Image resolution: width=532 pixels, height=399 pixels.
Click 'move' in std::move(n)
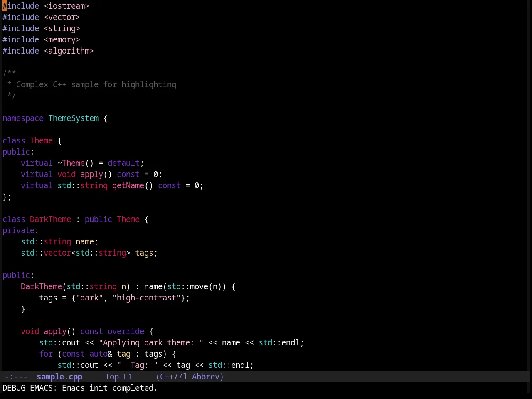pos(199,287)
